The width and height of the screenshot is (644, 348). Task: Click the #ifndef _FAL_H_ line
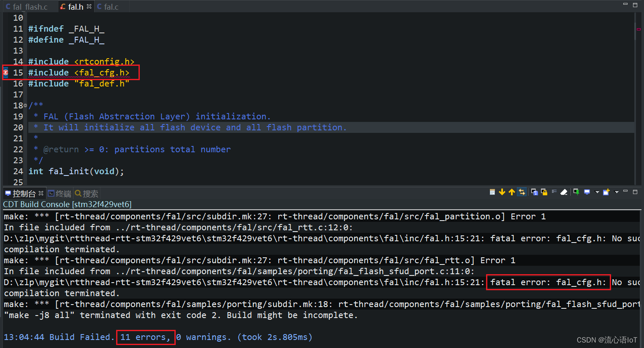point(66,29)
